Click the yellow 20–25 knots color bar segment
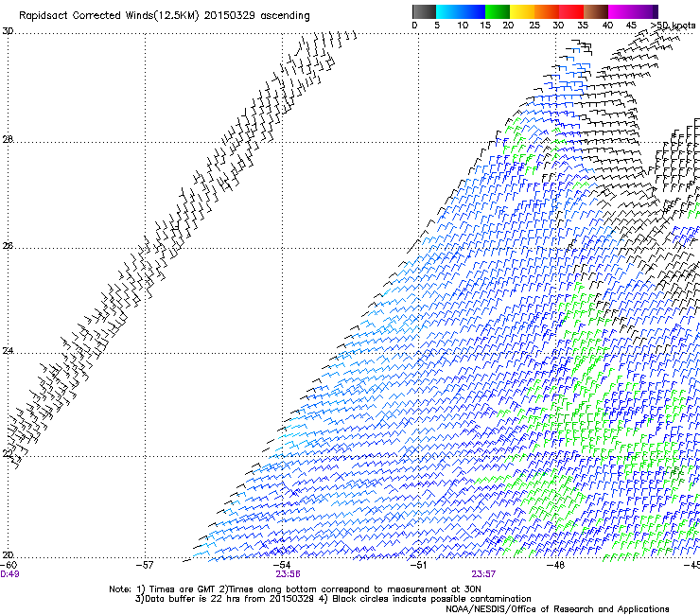 pos(522,11)
